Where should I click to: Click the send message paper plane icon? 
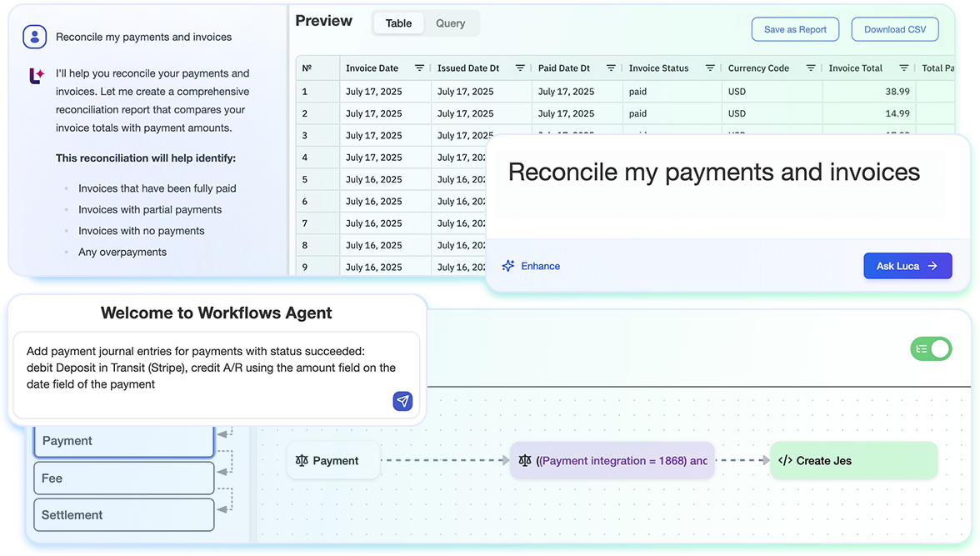[x=402, y=401]
